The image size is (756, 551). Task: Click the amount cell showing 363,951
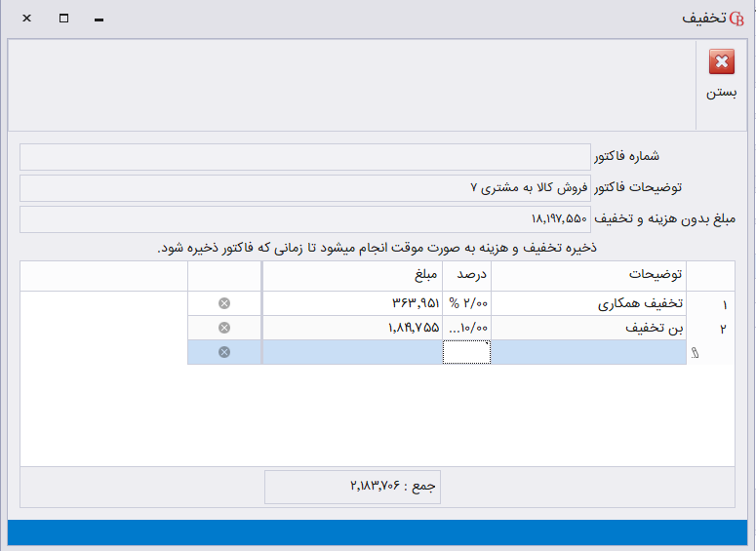pyautogui.click(x=352, y=304)
